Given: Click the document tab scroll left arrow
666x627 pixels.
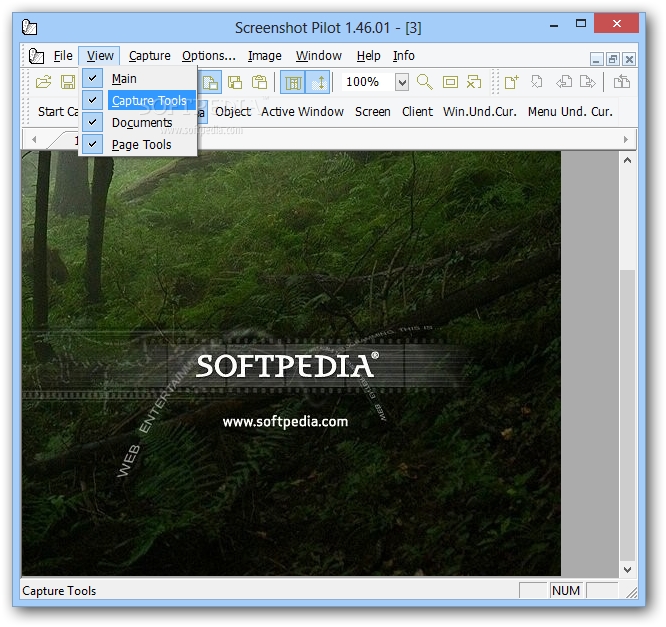Looking at the screenshot, I should point(34,139).
